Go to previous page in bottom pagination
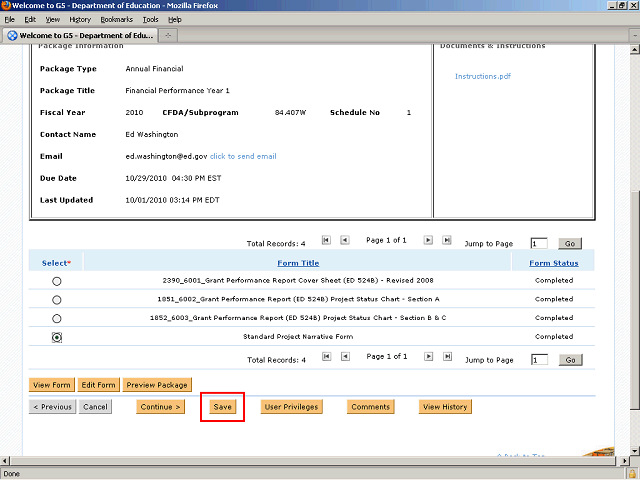 pos(345,356)
